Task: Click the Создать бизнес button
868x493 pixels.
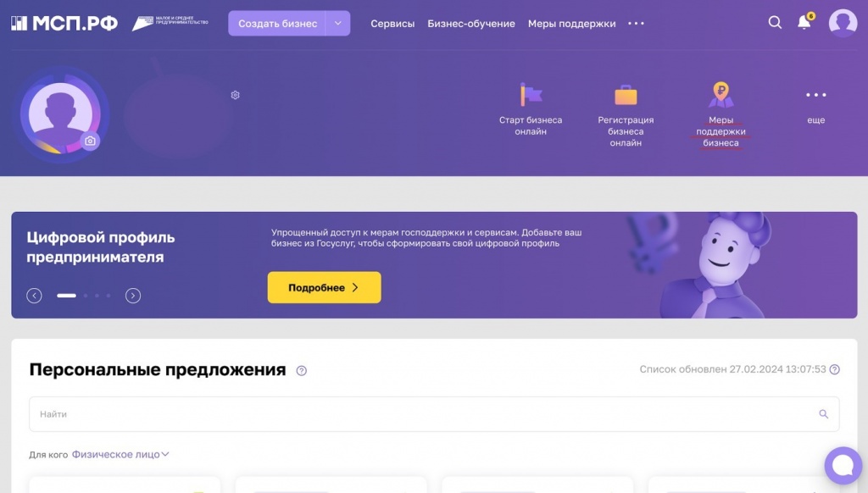Action: (277, 23)
